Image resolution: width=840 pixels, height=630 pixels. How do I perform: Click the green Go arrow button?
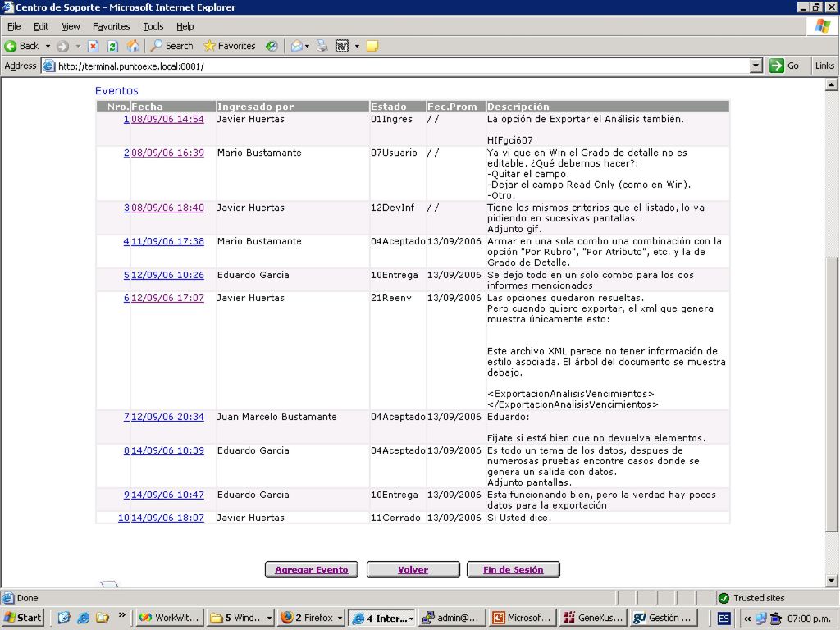tap(776, 66)
